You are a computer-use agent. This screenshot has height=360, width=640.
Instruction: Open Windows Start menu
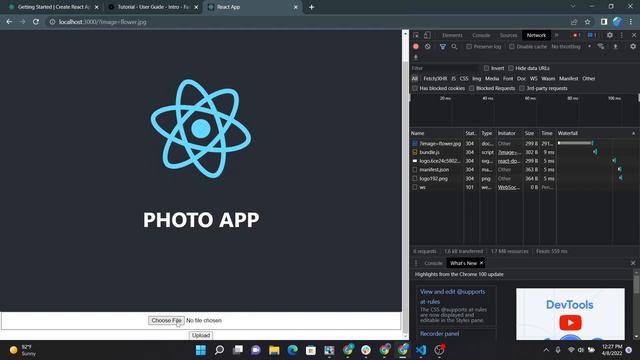(201, 350)
